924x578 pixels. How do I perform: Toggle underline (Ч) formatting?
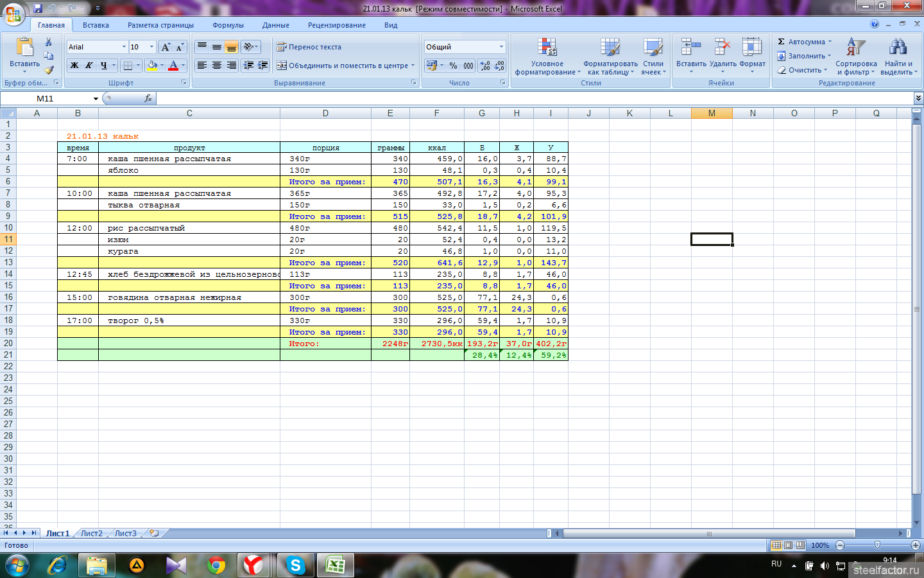tap(103, 66)
